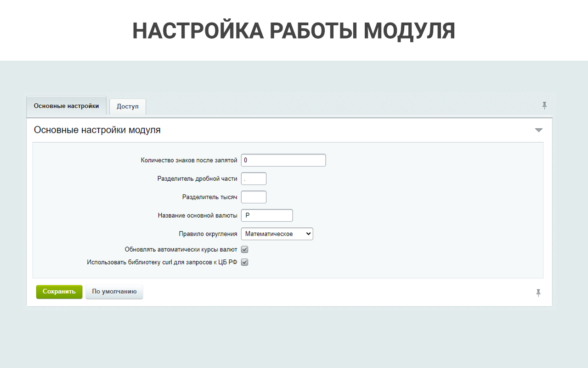Click the Основные настройки модуля heading text
The height and width of the screenshot is (368, 588).
(97, 130)
